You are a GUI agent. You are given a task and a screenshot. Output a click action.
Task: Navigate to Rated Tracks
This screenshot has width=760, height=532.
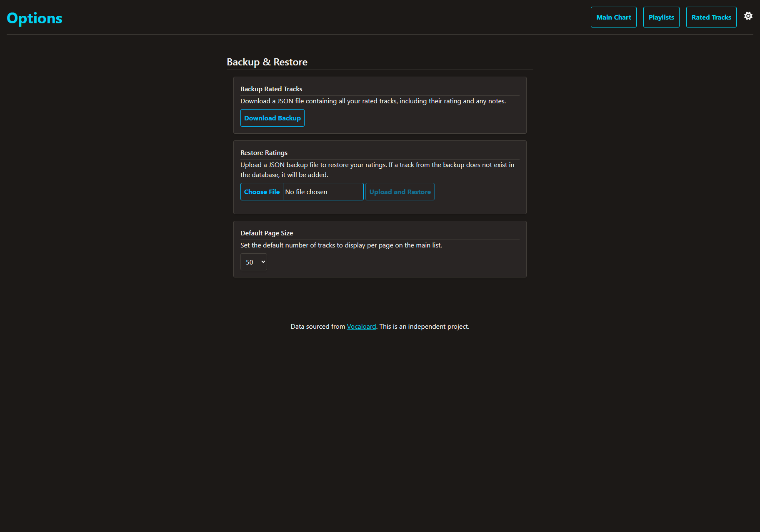pos(711,17)
